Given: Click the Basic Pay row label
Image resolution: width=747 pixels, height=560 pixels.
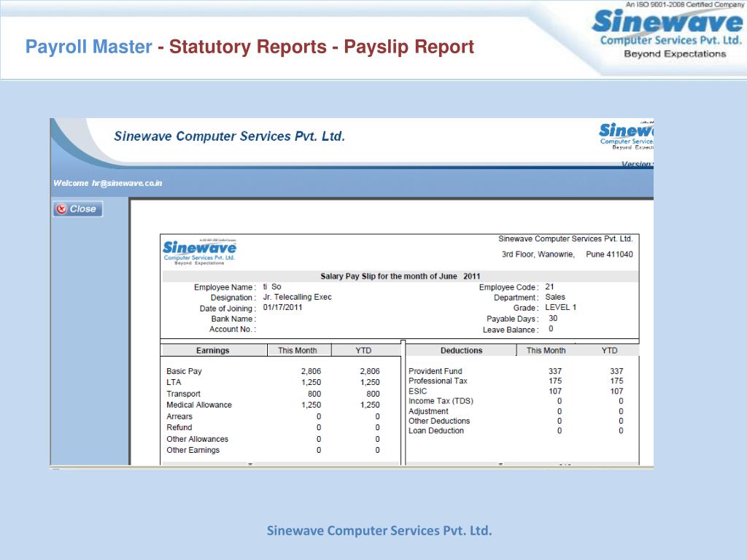Looking at the screenshot, I should coord(184,371).
